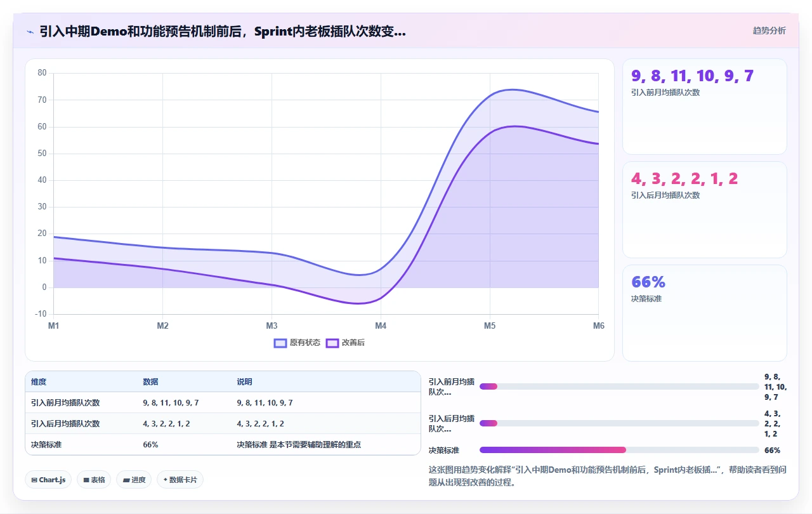The width and height of the screenshot is (812, 514).
Task: Click the chart title text in the header
Action: (x=223, y=31)
